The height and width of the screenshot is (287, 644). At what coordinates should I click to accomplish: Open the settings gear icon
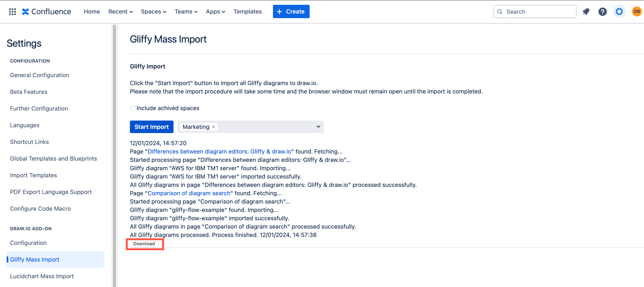pyautogui.click(x=619, y=11)
